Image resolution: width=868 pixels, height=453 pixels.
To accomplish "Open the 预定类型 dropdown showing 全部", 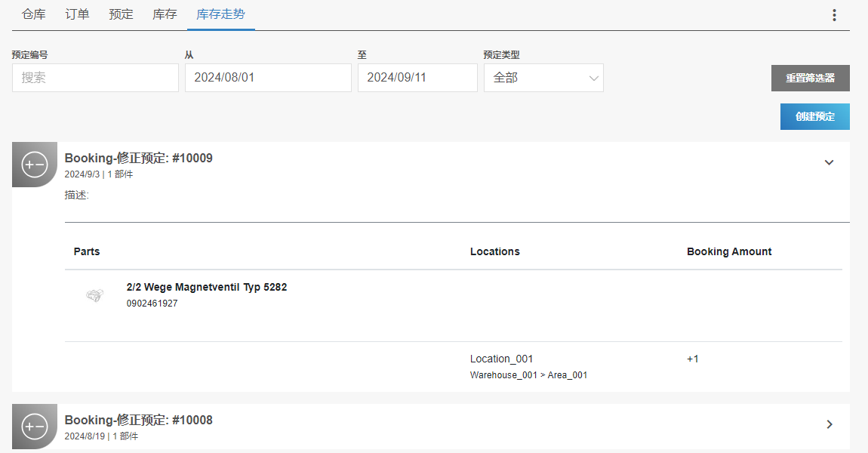I will click(543, 78).
